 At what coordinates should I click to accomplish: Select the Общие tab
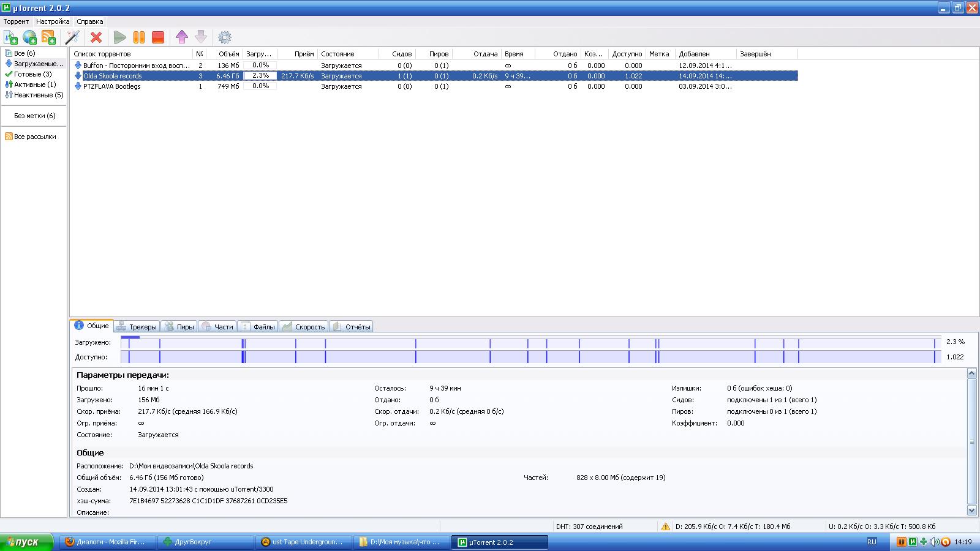click(92, 326)
